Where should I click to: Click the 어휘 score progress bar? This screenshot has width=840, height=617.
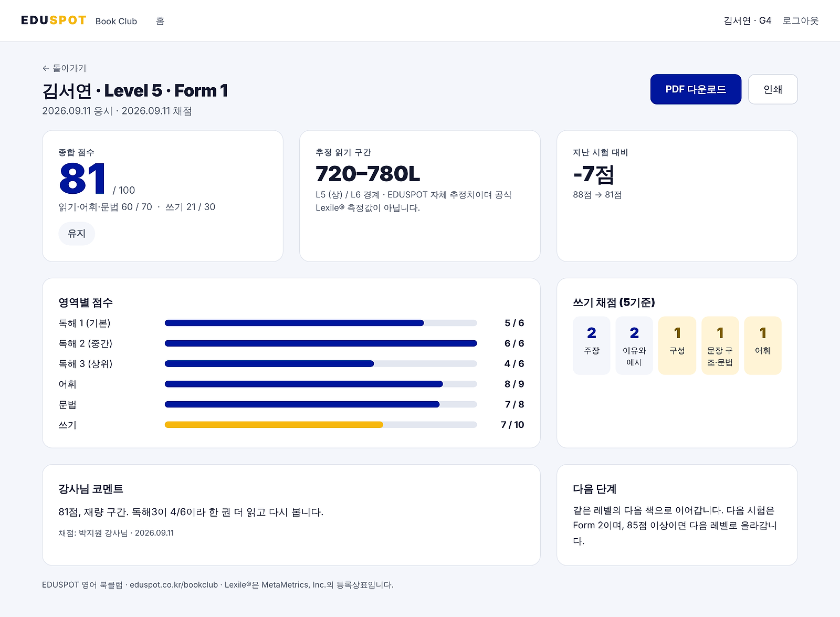coord(321,384)
